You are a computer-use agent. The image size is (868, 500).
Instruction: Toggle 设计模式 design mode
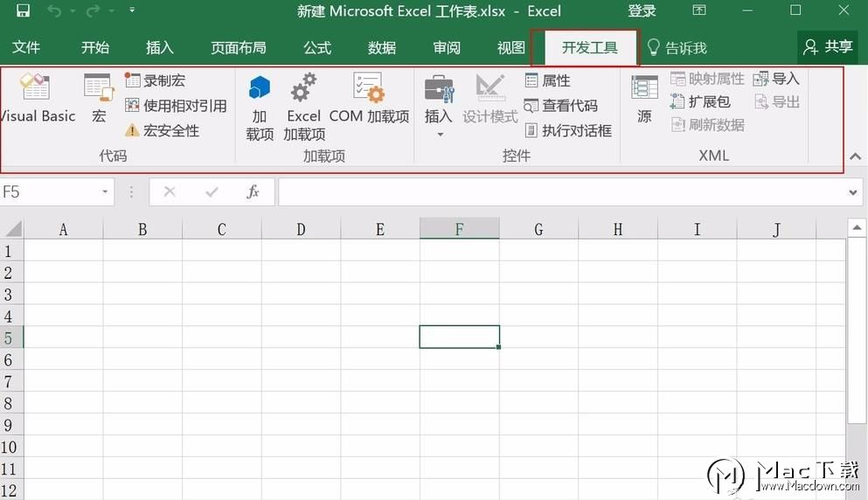click(490, 99)
